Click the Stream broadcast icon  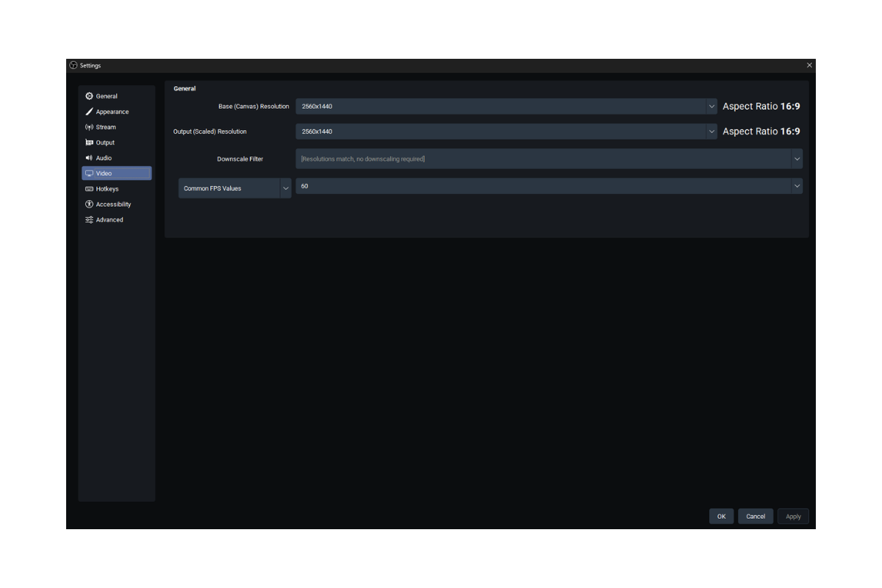[89, 127]
